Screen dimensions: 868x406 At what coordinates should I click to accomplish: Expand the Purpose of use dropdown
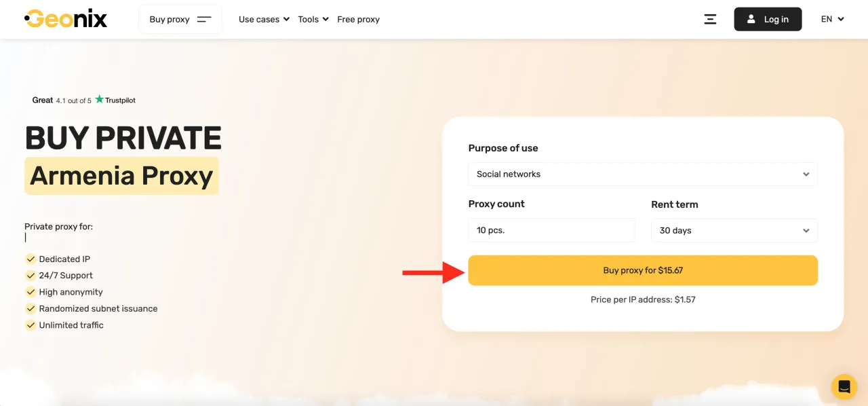(x=642, y=174)
